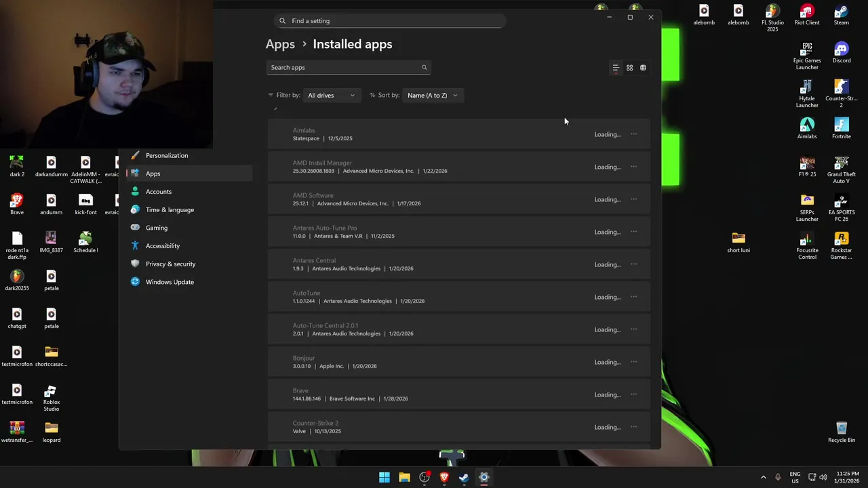The image size is (868, 488).
Task: Click the magnifier icon in Search apps
Action: [425, 67]
